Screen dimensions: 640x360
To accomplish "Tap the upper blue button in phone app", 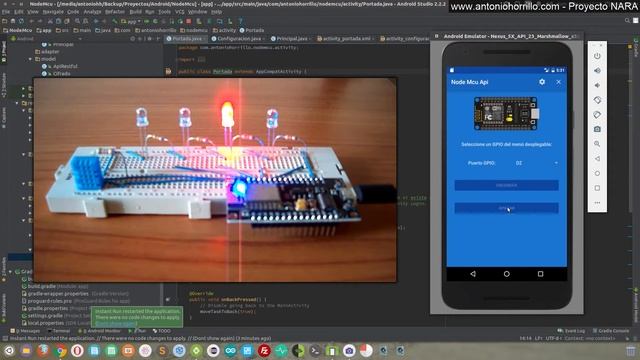I will click(x=507, y=185).
